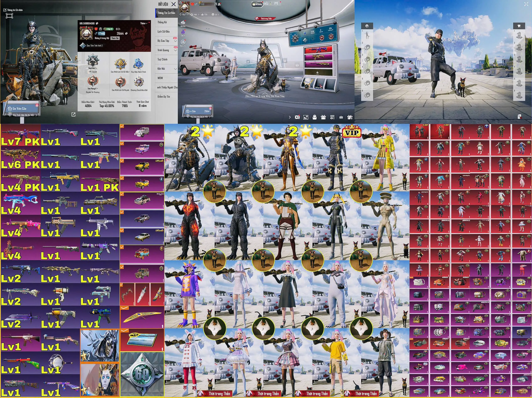Switch to the Thông Tin Cơ Bản tab
This screenshot has height=398, width=532.
click(166, 13)
